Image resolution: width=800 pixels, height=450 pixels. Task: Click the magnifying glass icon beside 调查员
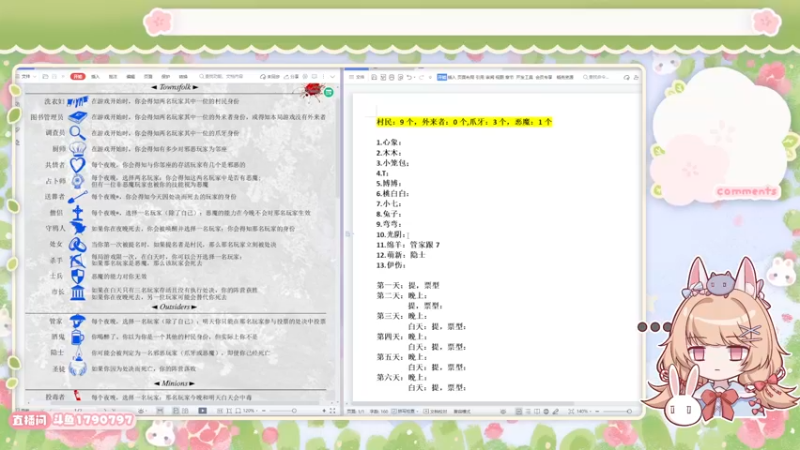coord(78,133)
